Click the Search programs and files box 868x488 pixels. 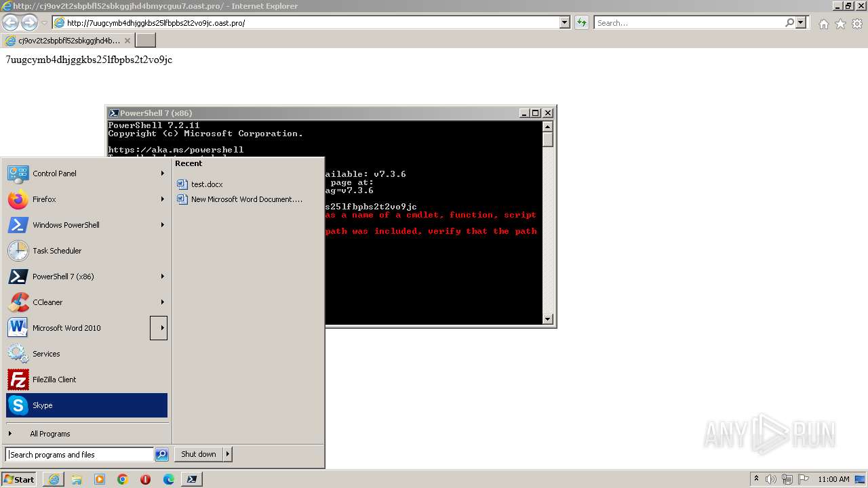[x=79, y=455]
